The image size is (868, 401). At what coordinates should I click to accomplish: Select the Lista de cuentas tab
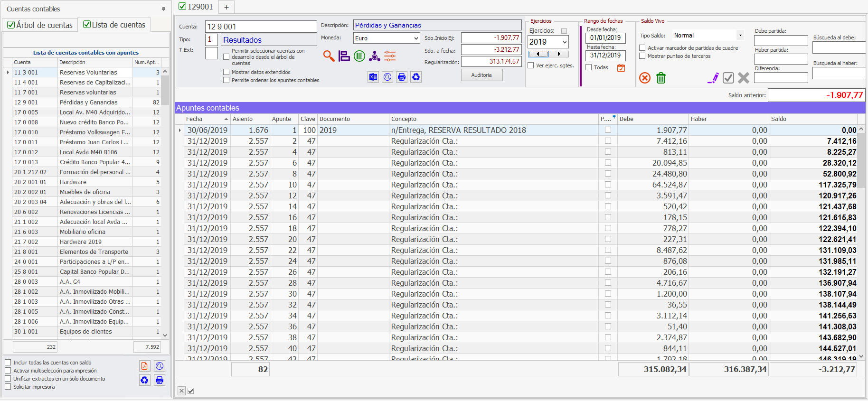[114, 25]
